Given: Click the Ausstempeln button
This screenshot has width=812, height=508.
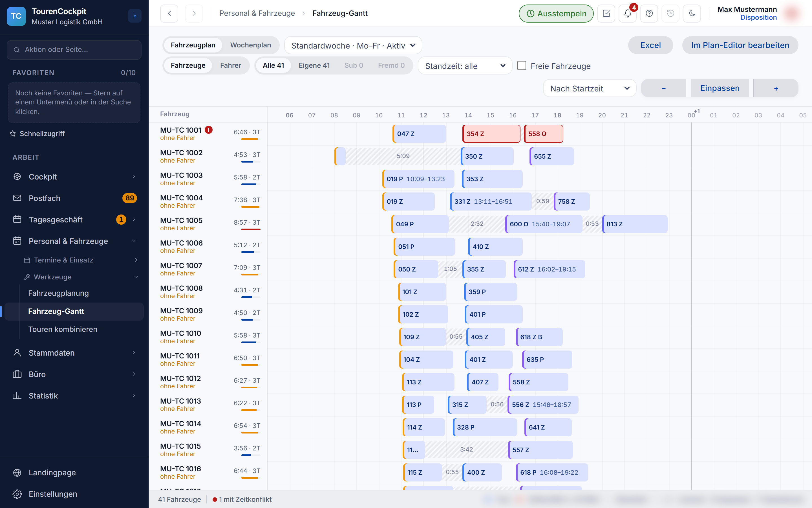Looking at the screenshot, I should (x=556, y=14).
